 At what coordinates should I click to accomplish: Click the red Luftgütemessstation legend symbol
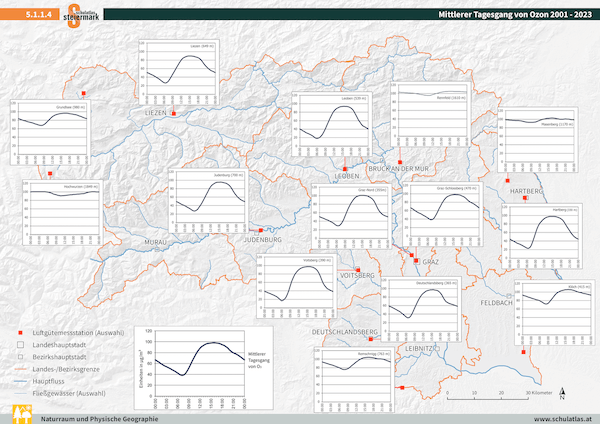20,333
